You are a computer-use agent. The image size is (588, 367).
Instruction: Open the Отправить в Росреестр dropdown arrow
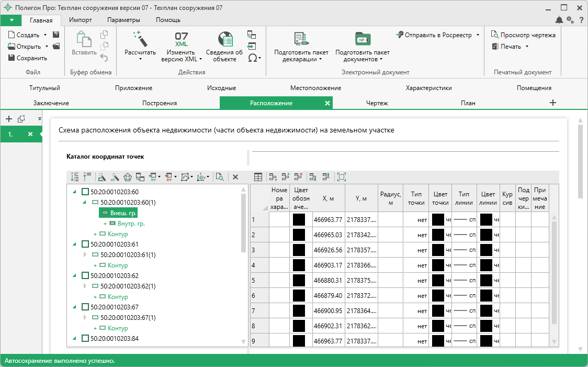478,35
